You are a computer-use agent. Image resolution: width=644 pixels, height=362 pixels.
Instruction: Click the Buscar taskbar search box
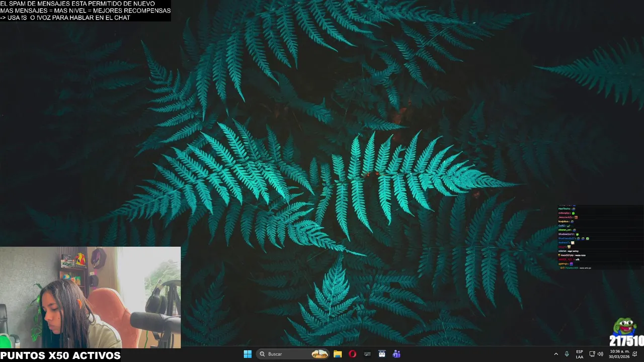click(293, 354)
